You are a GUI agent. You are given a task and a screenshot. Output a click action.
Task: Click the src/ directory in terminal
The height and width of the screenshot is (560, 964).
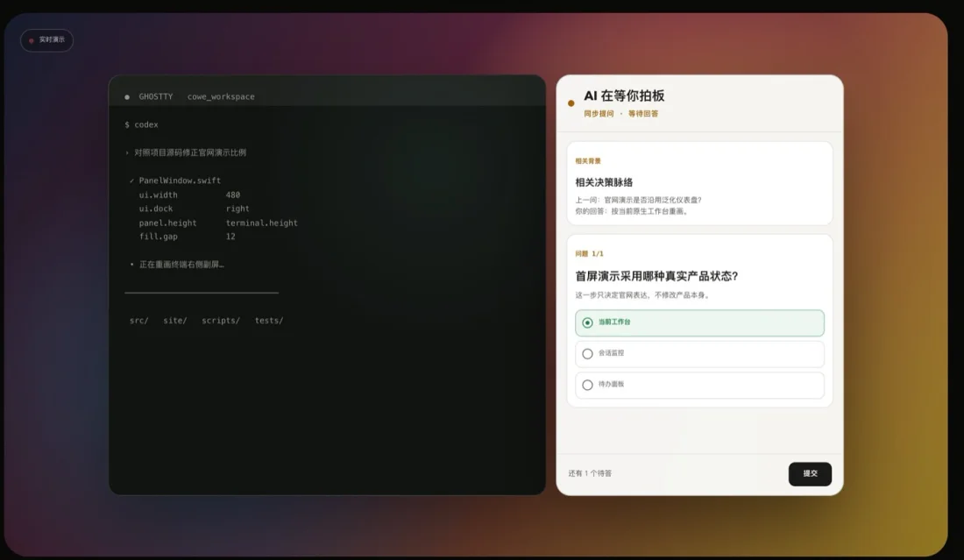click(139, 321)
